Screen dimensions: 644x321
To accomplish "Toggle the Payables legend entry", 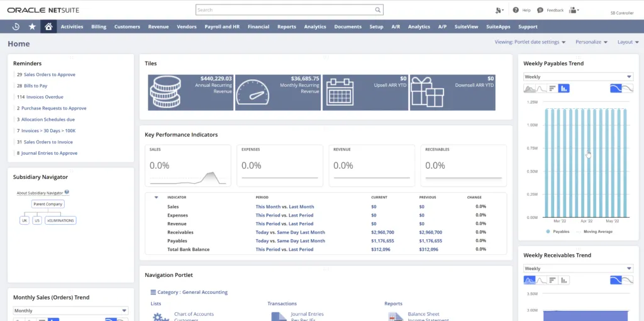I will pos(558,232).
